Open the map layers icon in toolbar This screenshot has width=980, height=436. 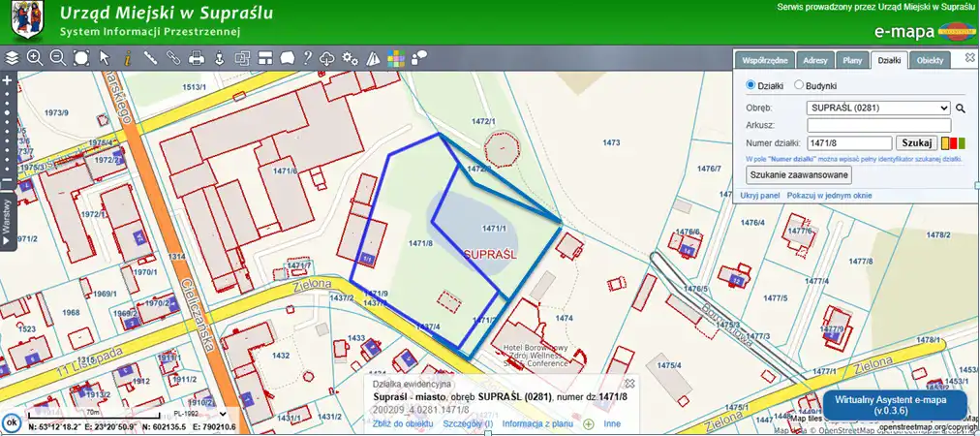click(12, 58)
